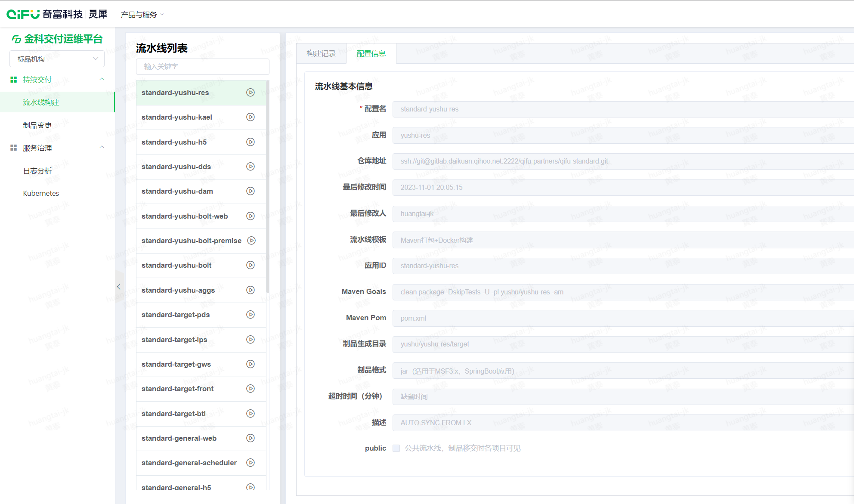
Task: Open the Kubernetes page
Action: [40, 193]
